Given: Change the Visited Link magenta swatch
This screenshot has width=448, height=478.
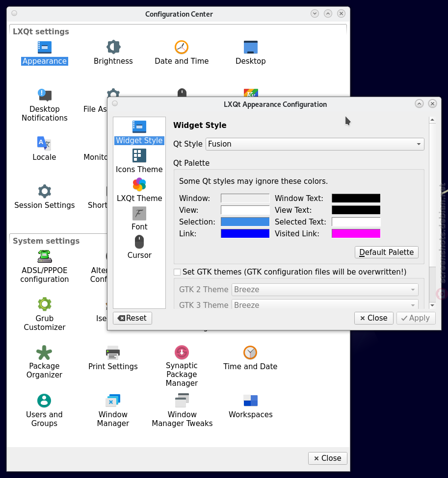Looking at the screenshot, I should coord(356,233).
